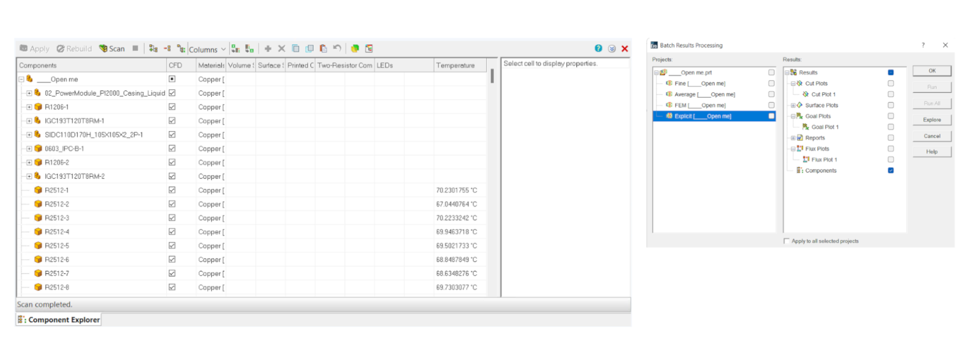This screenshot has width=980, height=358.
Task: Click the Explore button
Action: click(932, 120)
